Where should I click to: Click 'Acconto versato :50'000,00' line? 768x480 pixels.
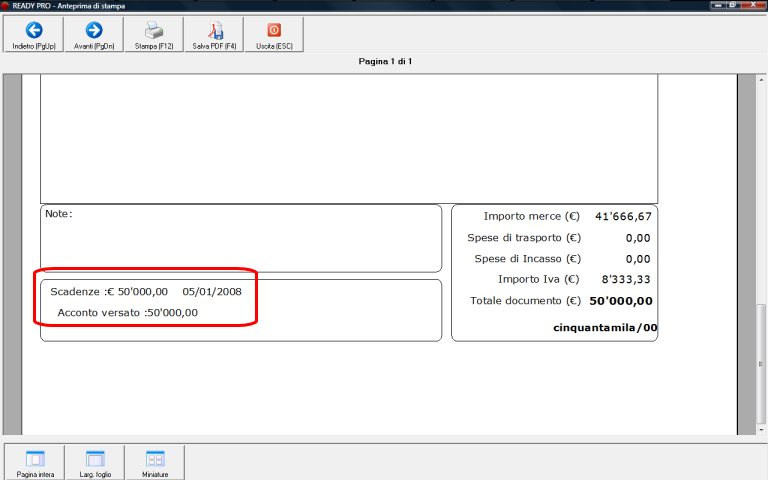point(127,313)
